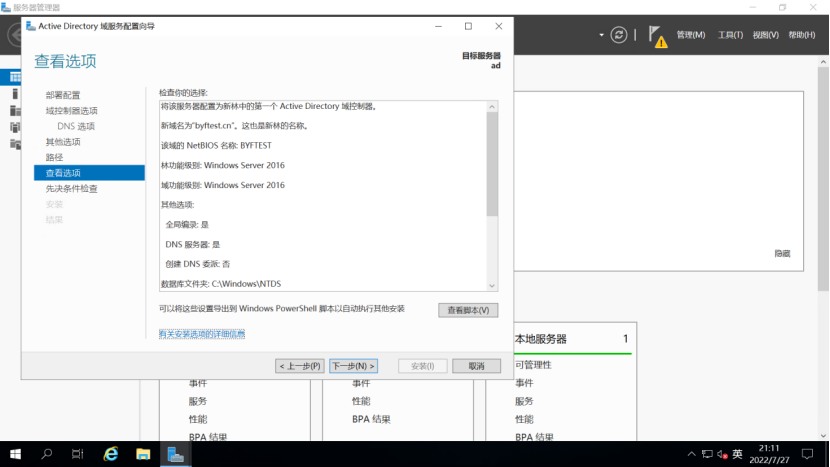Open the 工具(T) menu
830x467 pixels.
(730, 35)
